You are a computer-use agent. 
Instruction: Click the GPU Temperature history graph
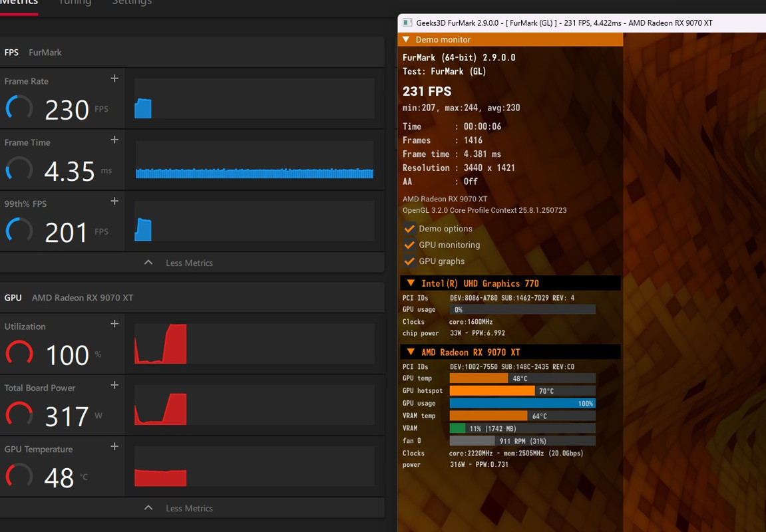pos(254,467)
